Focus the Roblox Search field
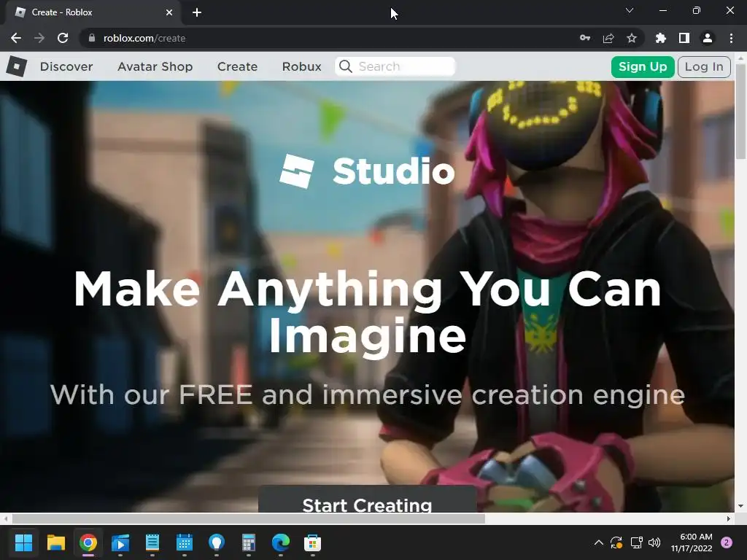Screen dimensions: 747x560 [x=395, y=66]
